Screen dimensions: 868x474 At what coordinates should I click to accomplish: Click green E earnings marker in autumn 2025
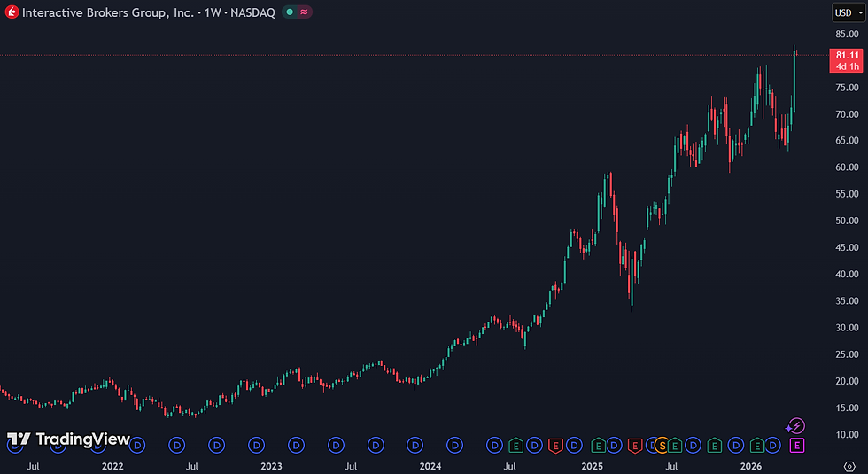click(x=715, y=445)
